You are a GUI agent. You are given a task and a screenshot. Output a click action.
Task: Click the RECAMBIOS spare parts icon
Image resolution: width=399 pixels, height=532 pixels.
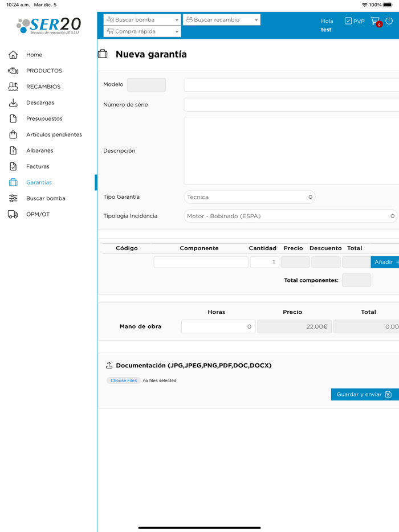(13, 87)
